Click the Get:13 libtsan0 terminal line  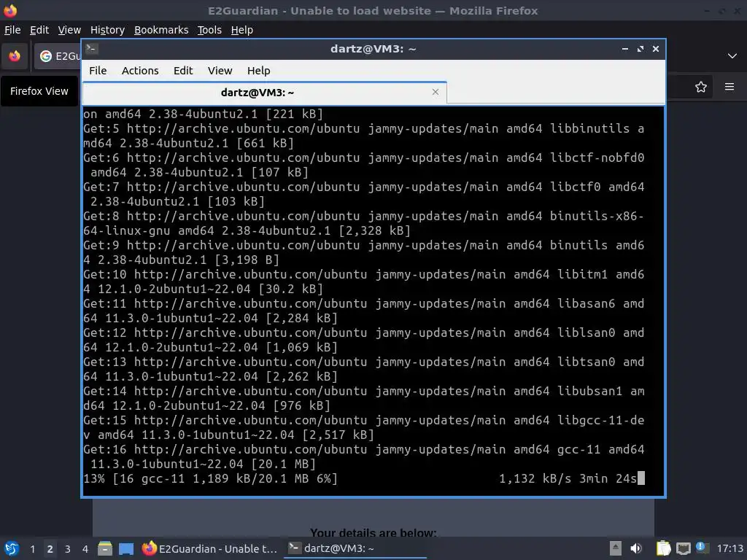(x=364, y=369)
